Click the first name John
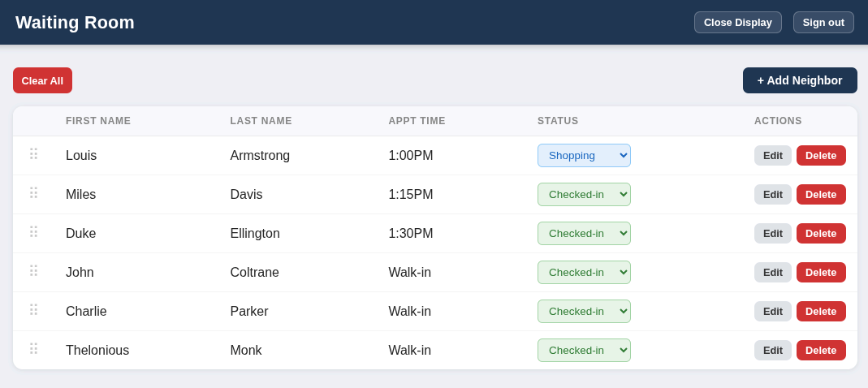The width and height of the screenshot is (868, 388). coord(80,272)
